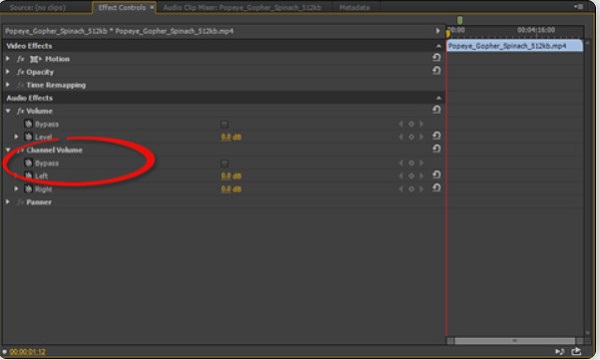Screen dimensions: 600x360
Task: Select the Channel Volume effect label
Action: pos(54,150)
